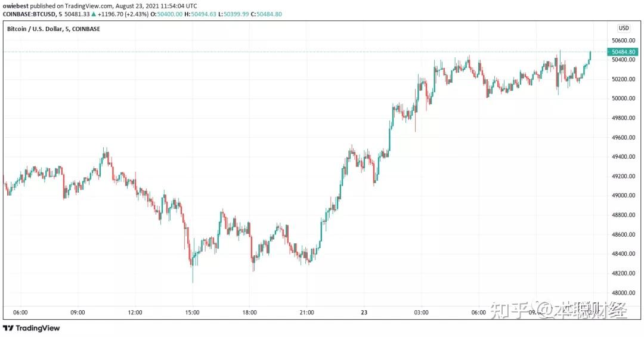Click the 18:00 time axis label
The height and width of the screenshot is (337, 644).
point(249,313)
